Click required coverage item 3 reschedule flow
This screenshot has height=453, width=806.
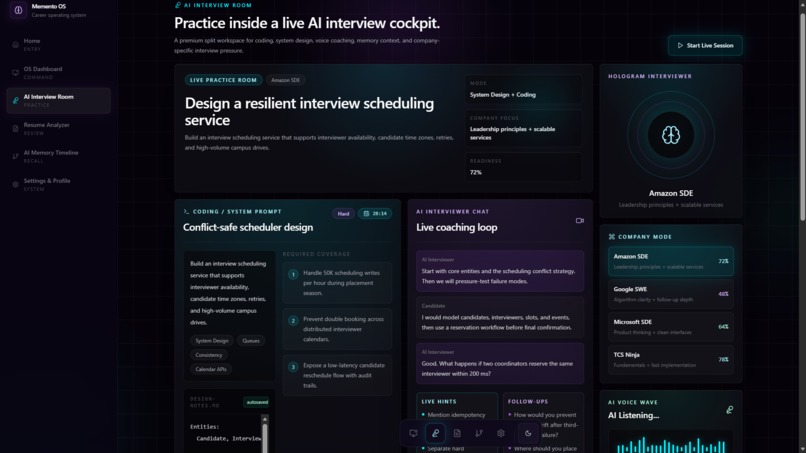[337, 375]
